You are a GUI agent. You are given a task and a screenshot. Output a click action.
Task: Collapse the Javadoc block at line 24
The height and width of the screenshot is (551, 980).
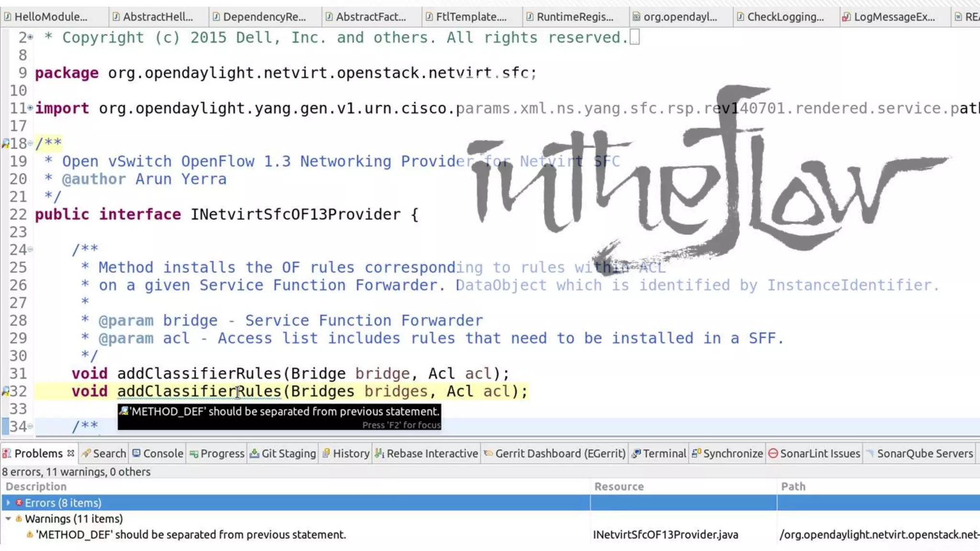pos(30,249)
